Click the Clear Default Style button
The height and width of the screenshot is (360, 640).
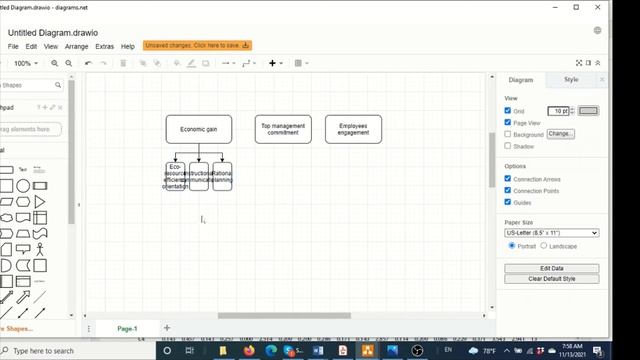click(x=551, y=279)
